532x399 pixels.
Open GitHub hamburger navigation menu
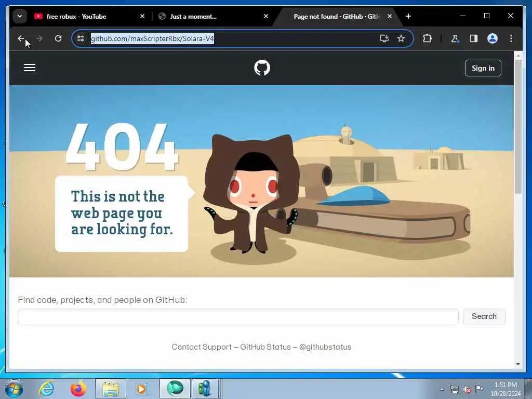point(30,68)
